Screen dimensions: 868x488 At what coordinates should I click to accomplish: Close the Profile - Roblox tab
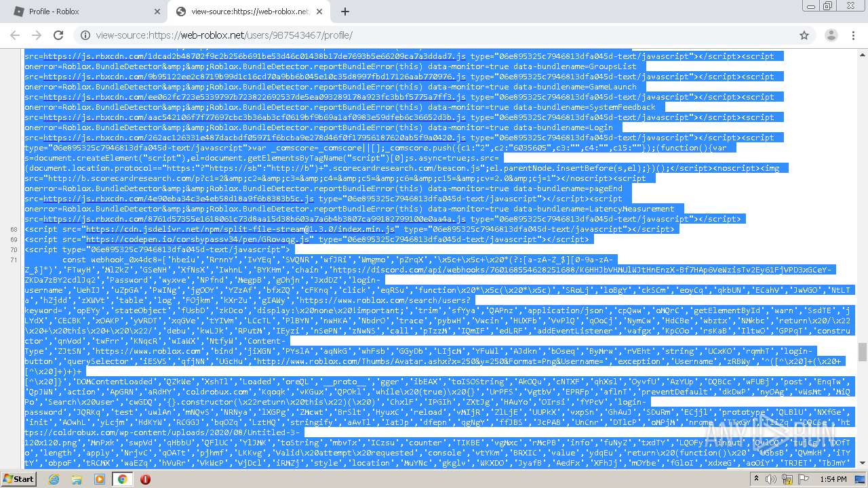[x=157, y=12]
